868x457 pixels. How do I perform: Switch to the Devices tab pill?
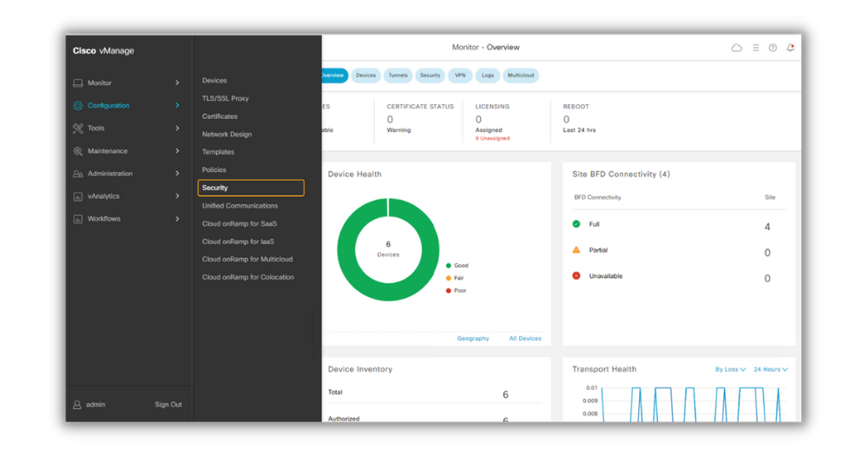coord(366,76)
